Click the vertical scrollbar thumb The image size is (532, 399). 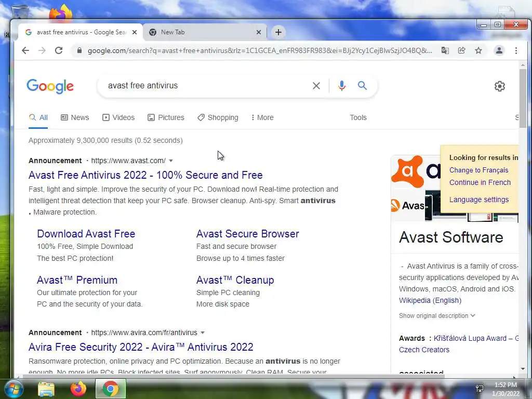click(523, 98)
